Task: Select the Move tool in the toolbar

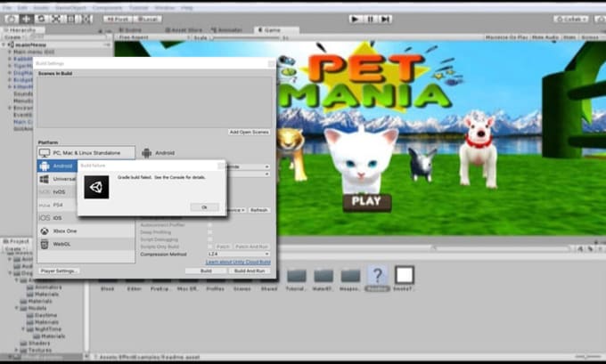Action: tap(26, 19)
